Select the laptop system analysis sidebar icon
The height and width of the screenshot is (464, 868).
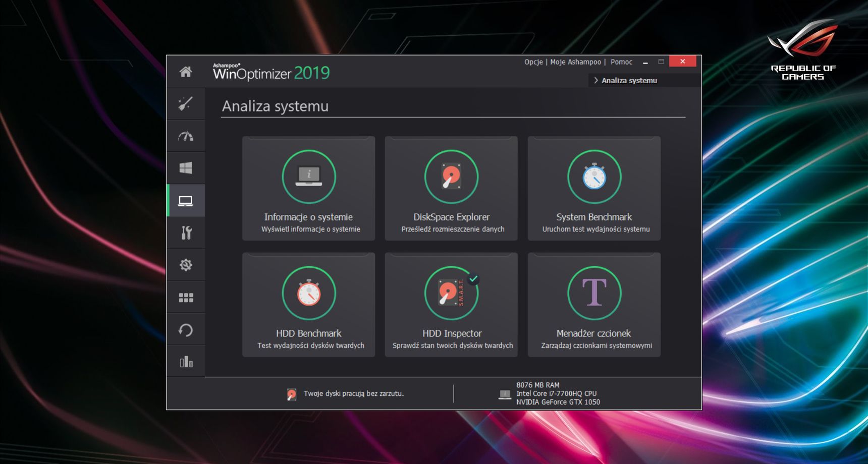tap(186, 201)
